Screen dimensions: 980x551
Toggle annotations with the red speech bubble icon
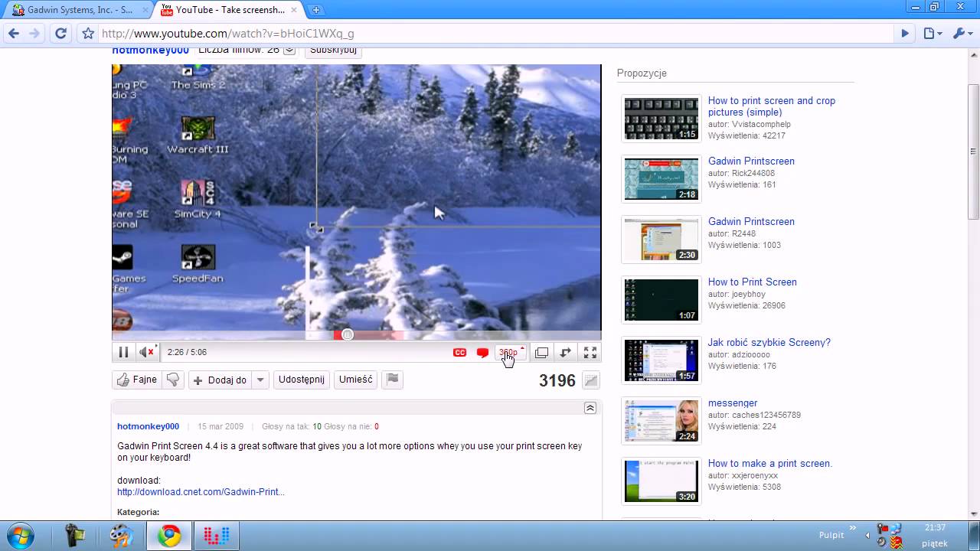pos(482,353)
